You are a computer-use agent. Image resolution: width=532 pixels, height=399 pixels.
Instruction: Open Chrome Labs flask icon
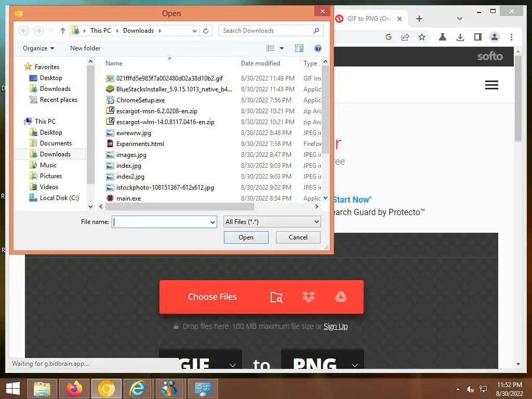coord(443,37)
